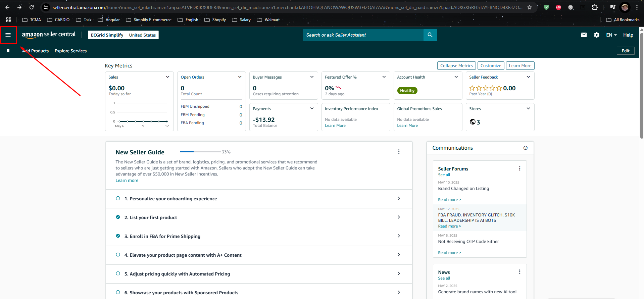Open the media control icon in toolbar
This screenshot has width=644, height=299.
click(613, 7)
